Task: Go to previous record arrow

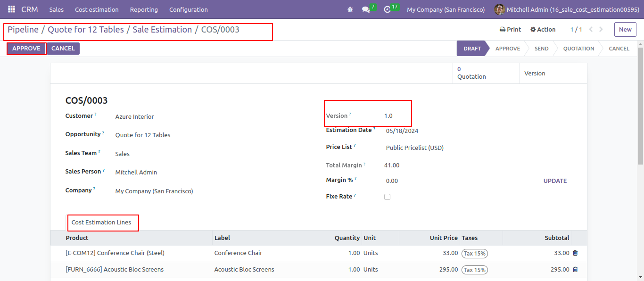Action: click(591, 29)
